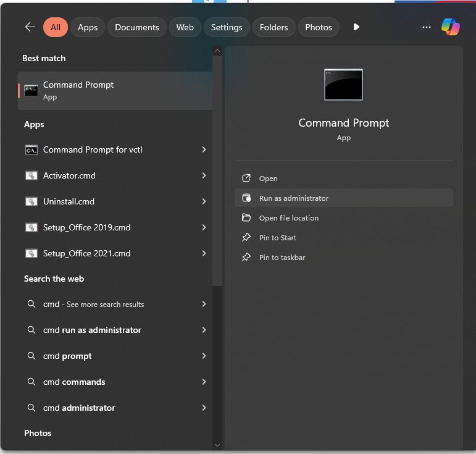This screenshot has width=476, height=454.
Task: Click the results list scrollbar thumb
Action: 217,170
